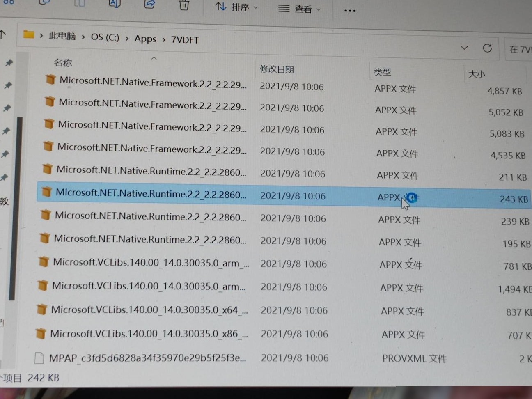This screenshot has height=399, width=532.
Task: Select the Framework file name sized 5,052 KB
Action: pyautogui.click(x=153, y=104)
